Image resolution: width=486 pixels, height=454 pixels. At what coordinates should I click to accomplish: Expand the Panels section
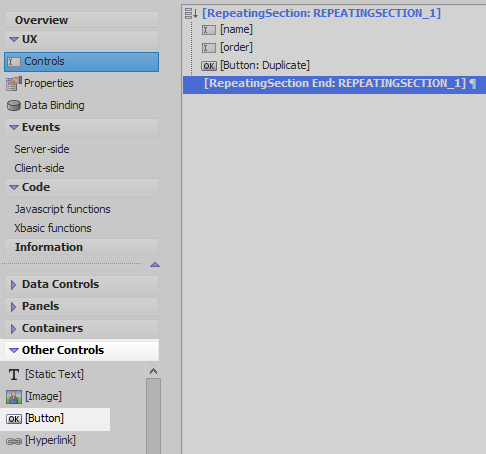click(13, 307)
